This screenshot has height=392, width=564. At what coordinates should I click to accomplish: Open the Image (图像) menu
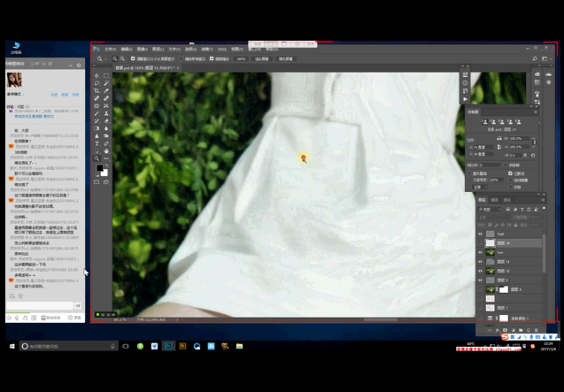[142, 50]
